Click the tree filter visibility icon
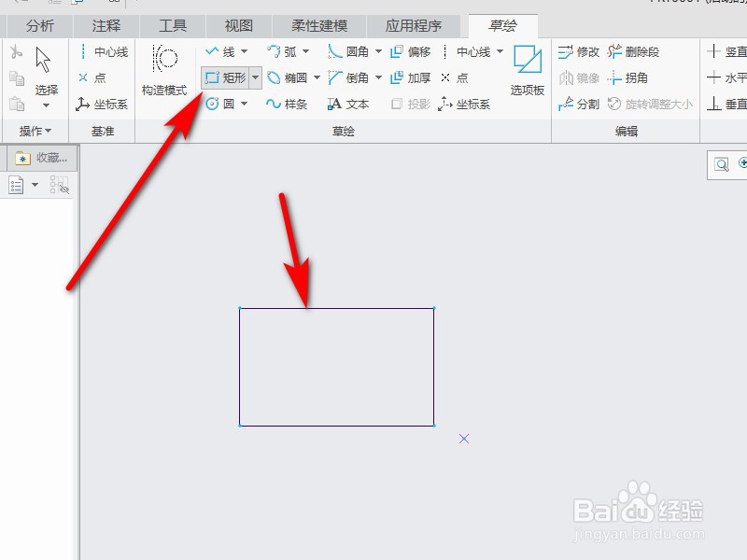 pos(59,185)
